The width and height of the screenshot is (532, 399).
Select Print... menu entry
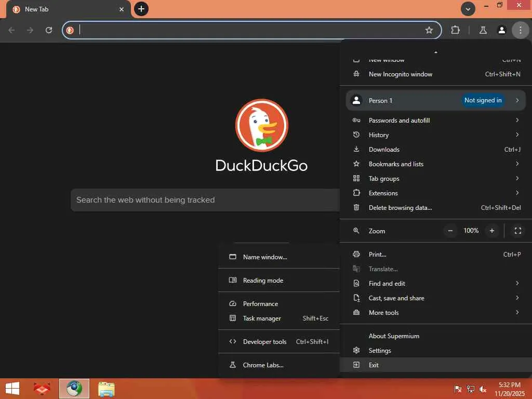[436, 255]
